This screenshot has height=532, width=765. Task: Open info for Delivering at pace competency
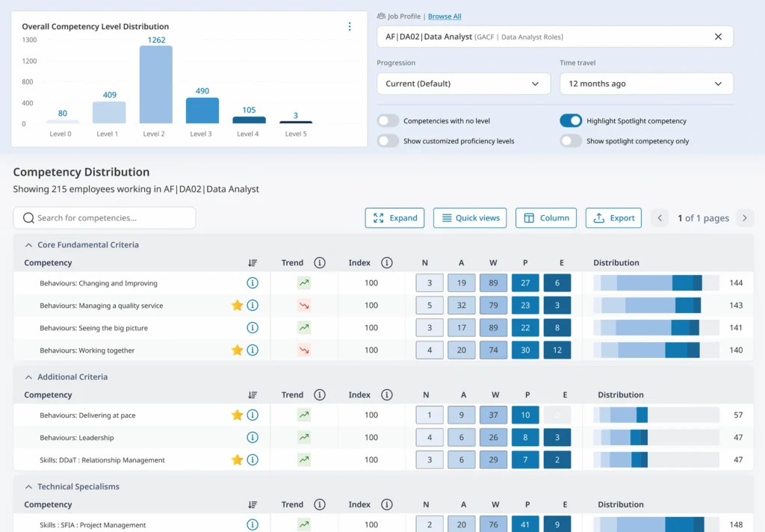pyautogui.click(x=253, y=415)
